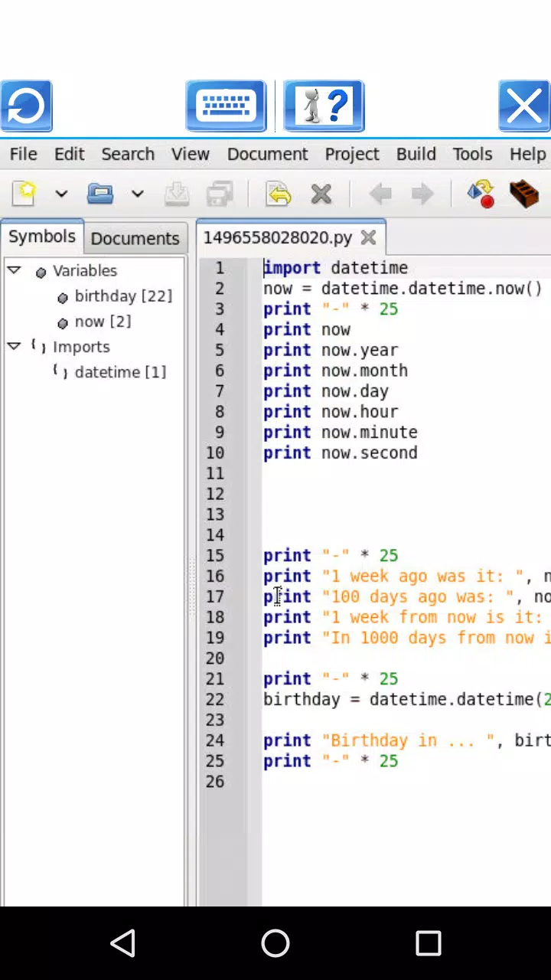Click the Reload file toolbar icon
The height and width of the screenshot is (980, 551).
[x=279, y=194]
